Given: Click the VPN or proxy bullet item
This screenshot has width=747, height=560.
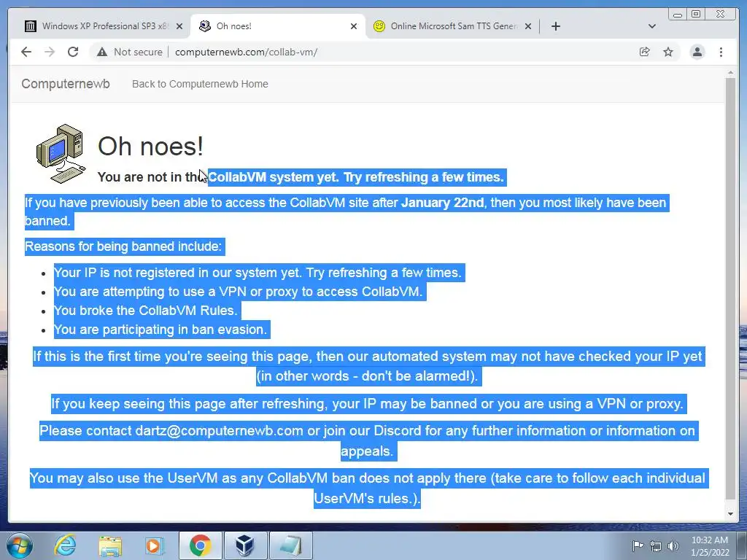Looking at the screenshot, I should pos(239,292).
